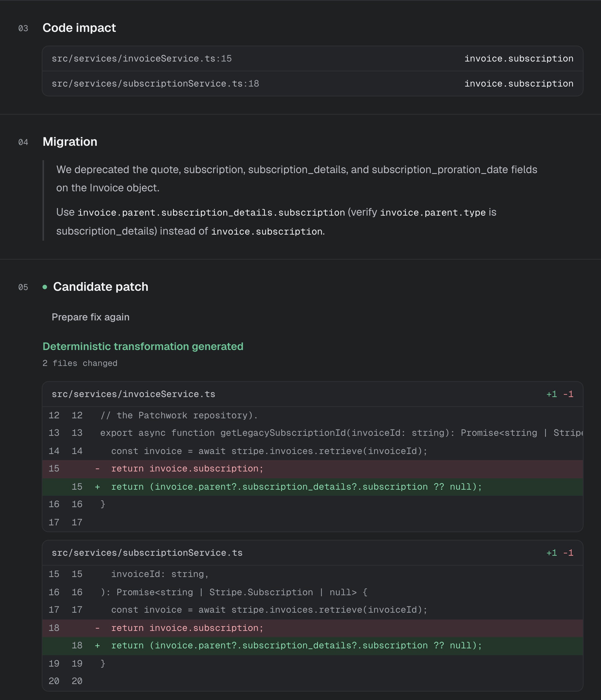The height and width of the screenshot is (700, 601).
Task: Click the +1 count on subscriptionService.ts diff
Action: pyautogui.click(x=552, y=553)
